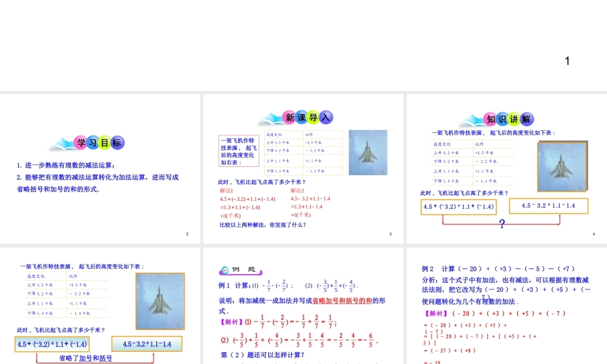Click the red question mark between the two boxes

pos(501,223)
